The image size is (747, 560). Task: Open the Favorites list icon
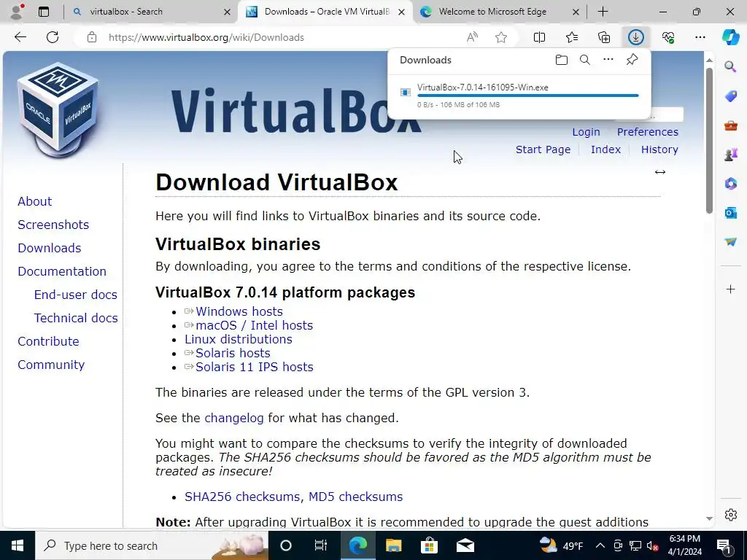pyautogui.click(x=572, y=37)
